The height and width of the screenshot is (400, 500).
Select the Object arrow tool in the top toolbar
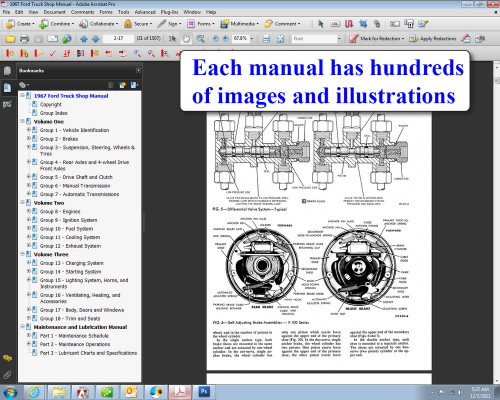pos(321,24)
